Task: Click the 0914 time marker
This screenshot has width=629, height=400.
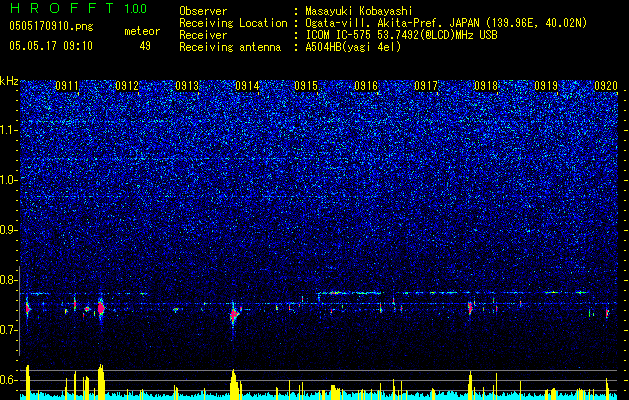Action: coord(247,85)
